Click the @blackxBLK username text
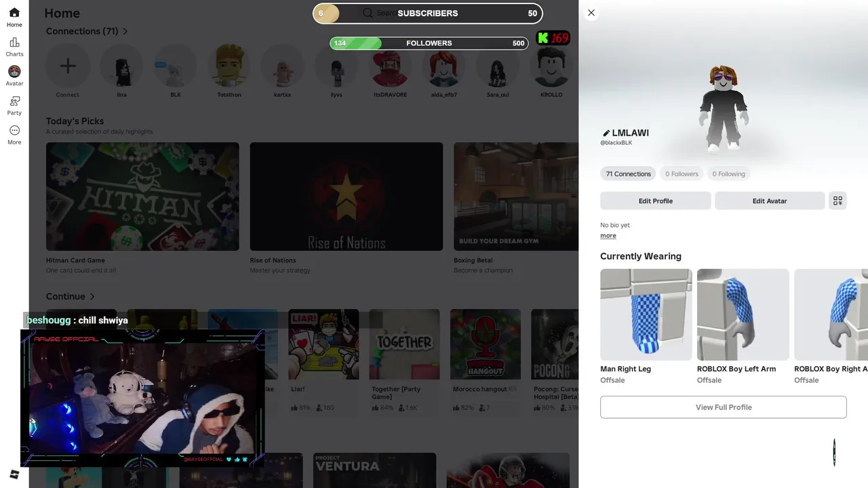 click(x=616, y=143)
